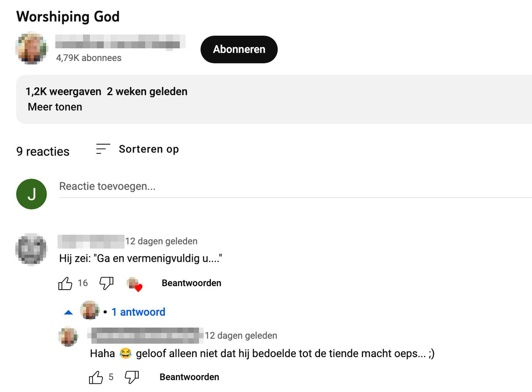The image size is (532, 392).
Task: Click the creator heart on the first comment
Action: (135, 284)
